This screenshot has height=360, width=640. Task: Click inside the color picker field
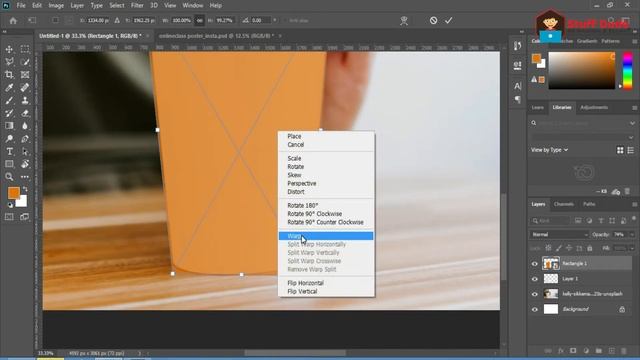[582, 71]
